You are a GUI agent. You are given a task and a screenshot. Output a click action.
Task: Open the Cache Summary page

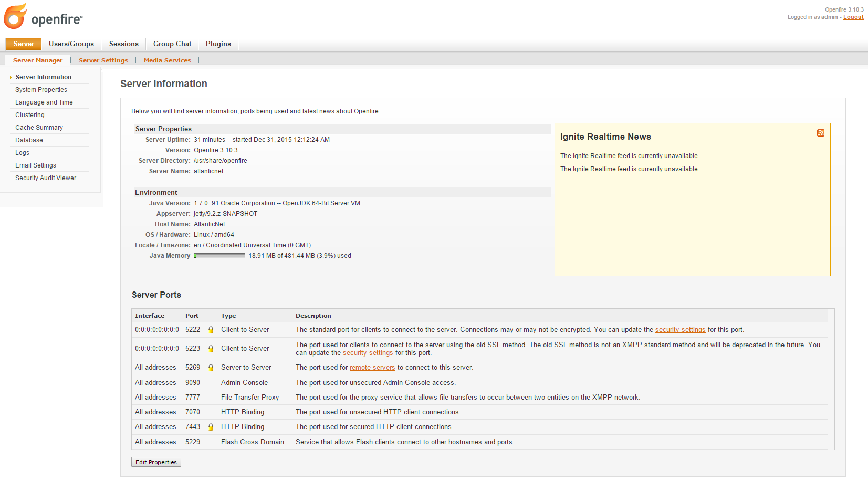pyautogui.click(x=39, y=128)
